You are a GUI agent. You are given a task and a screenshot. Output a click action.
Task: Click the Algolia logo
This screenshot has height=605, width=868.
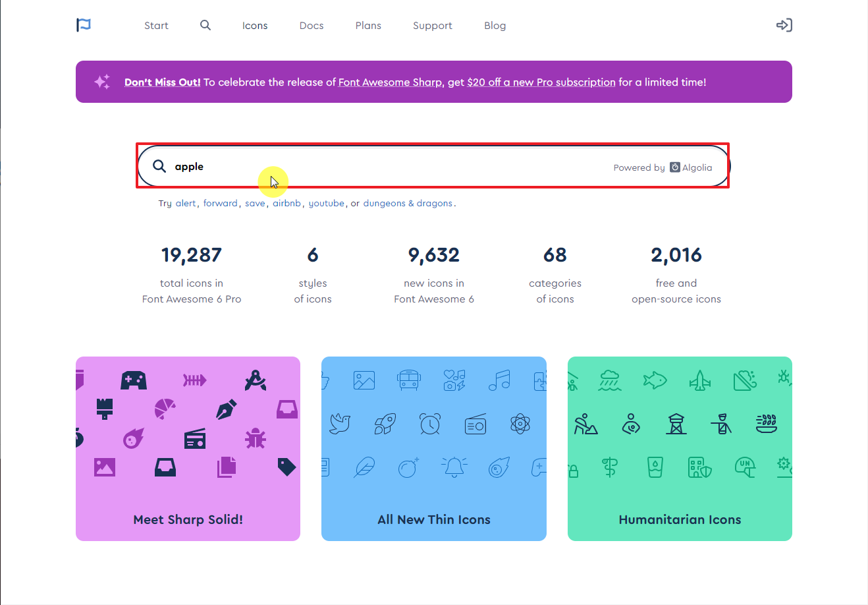(691, 167)
